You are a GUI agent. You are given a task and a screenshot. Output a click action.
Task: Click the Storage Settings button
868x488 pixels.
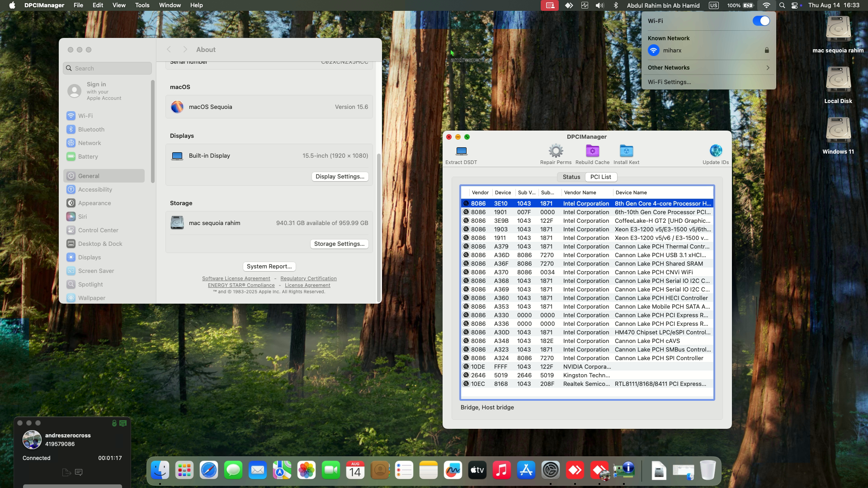click(339, 244)
